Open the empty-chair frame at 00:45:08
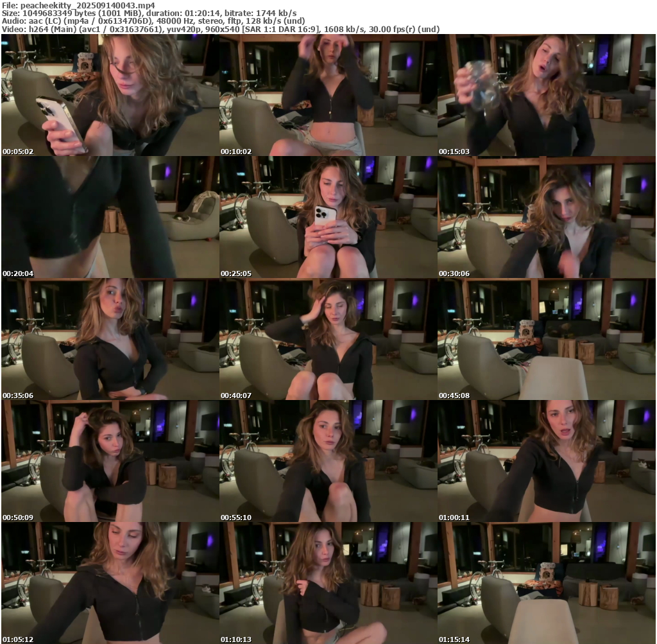657x644 pixels. coord(547,339)
